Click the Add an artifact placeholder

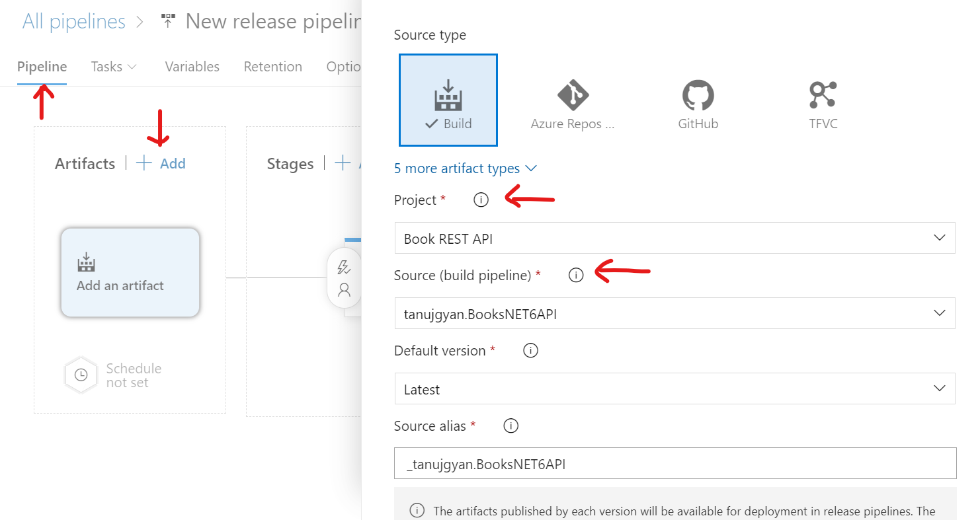pyautogui.click(x=130, y=272)
